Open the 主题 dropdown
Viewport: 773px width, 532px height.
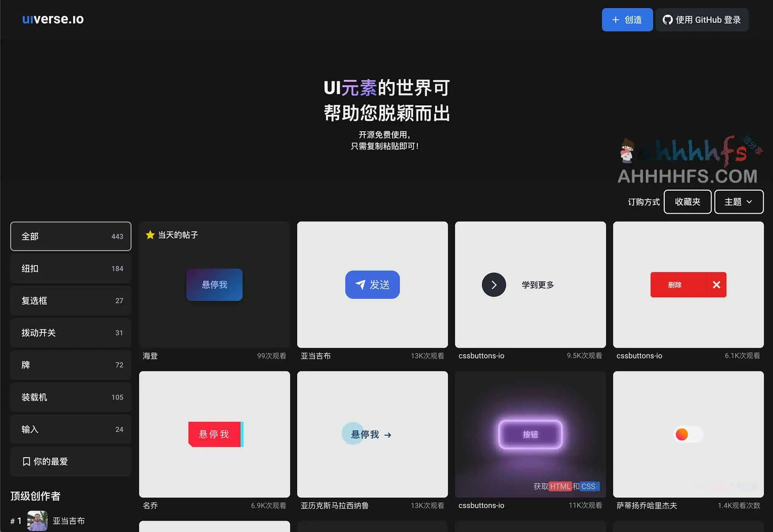(739, 202)
